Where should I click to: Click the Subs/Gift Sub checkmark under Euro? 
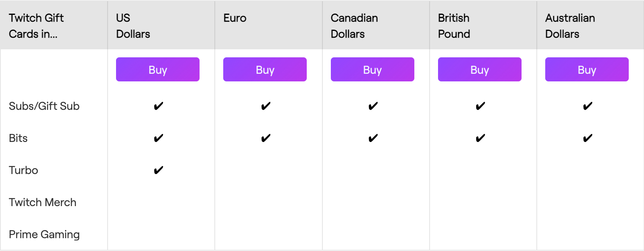pyautogui.click(x=266, y=106)
